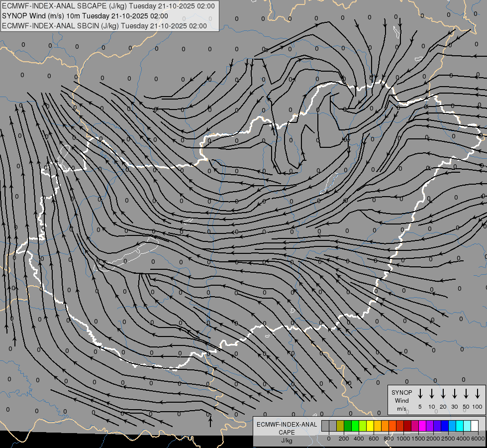The height and width of the screenshot is (448, 487).
Task: Pick the pure yellow CAPE swatch before 600
Action: [370, 426]
